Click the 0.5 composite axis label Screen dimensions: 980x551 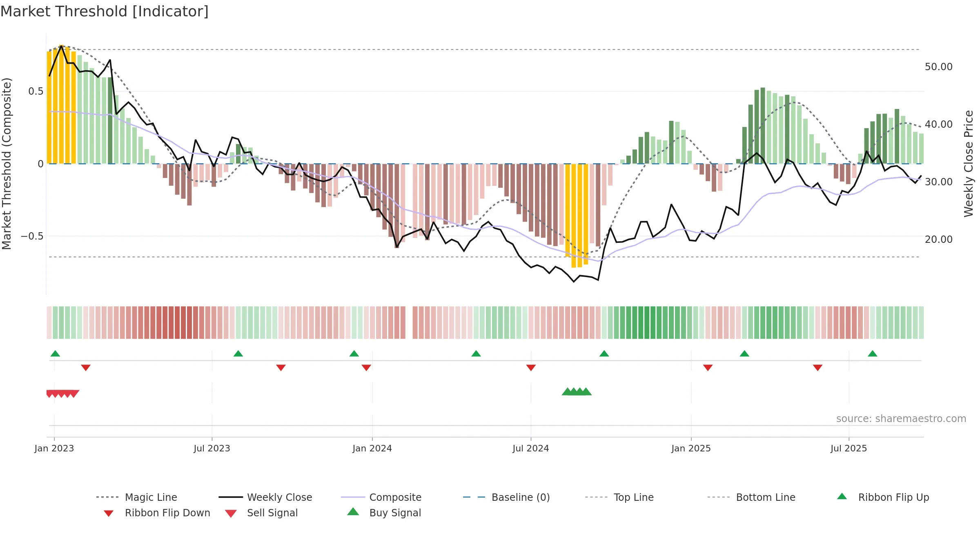[36, 91]
